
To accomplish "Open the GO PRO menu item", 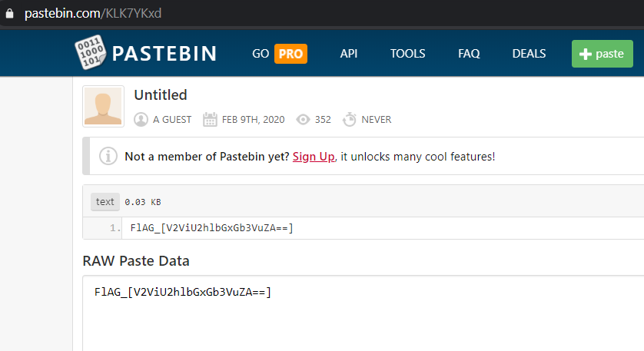I will [x=279, y=54].
